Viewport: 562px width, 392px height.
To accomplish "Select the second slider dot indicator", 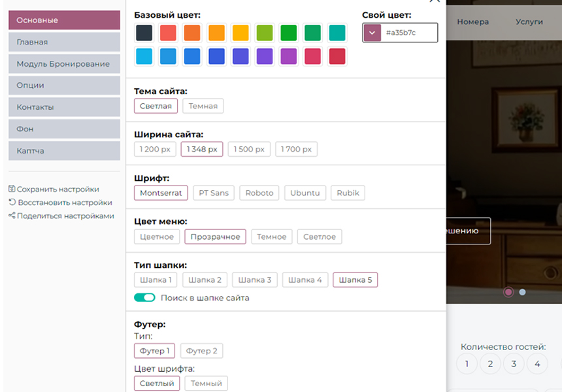I will 522,292.
